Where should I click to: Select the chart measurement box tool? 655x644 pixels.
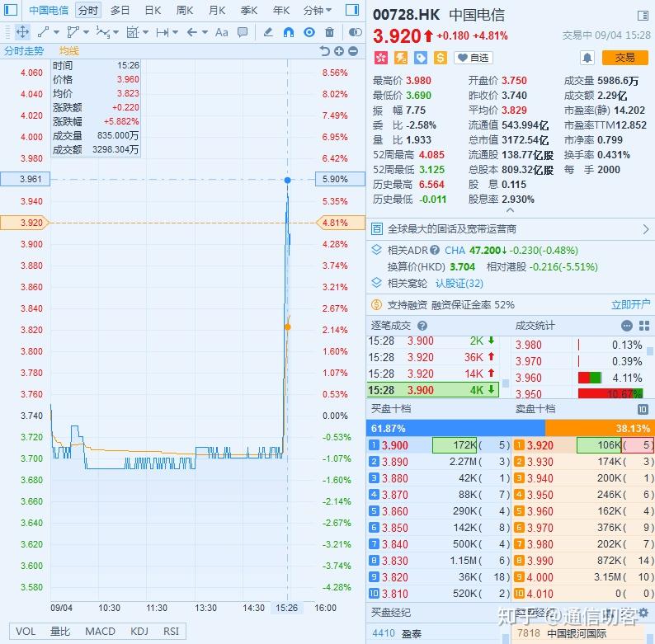pos(133,32)
